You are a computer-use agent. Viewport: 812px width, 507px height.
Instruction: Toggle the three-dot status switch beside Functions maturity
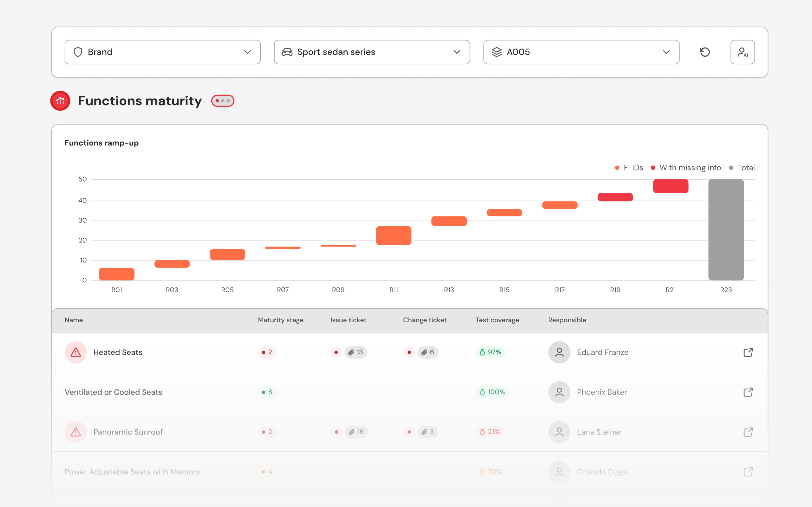tap(222, 100)
